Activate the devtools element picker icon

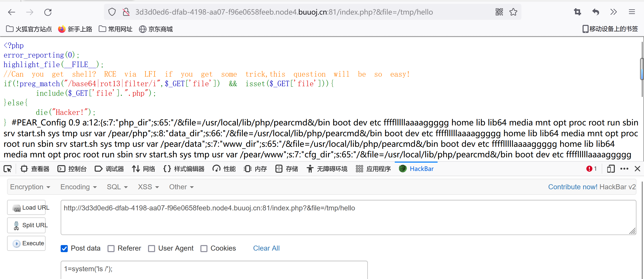pyautogui.click(x=8, y=169)
